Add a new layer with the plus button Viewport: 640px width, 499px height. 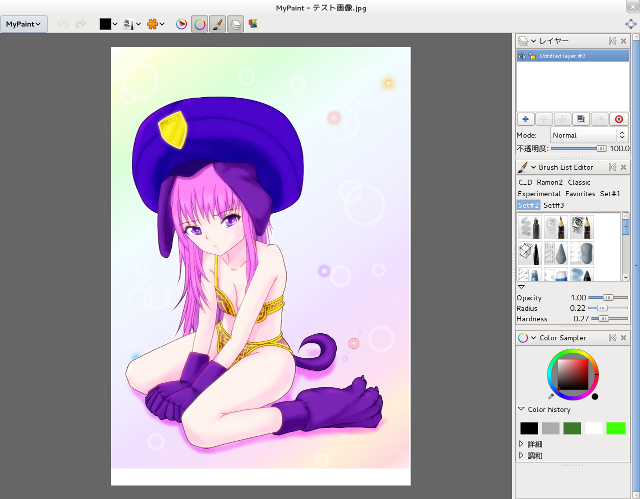tap(526, 119)
